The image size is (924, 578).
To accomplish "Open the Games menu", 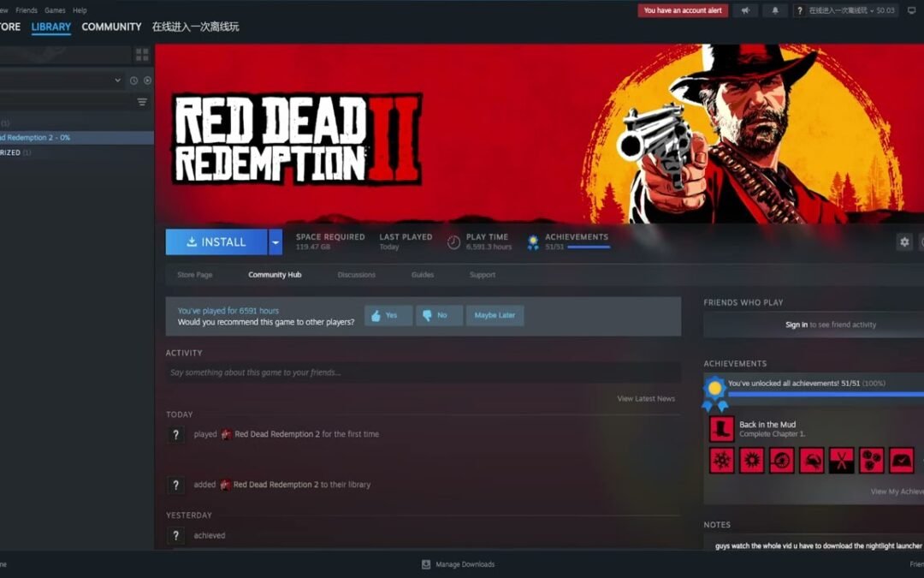I will point(55,10).
